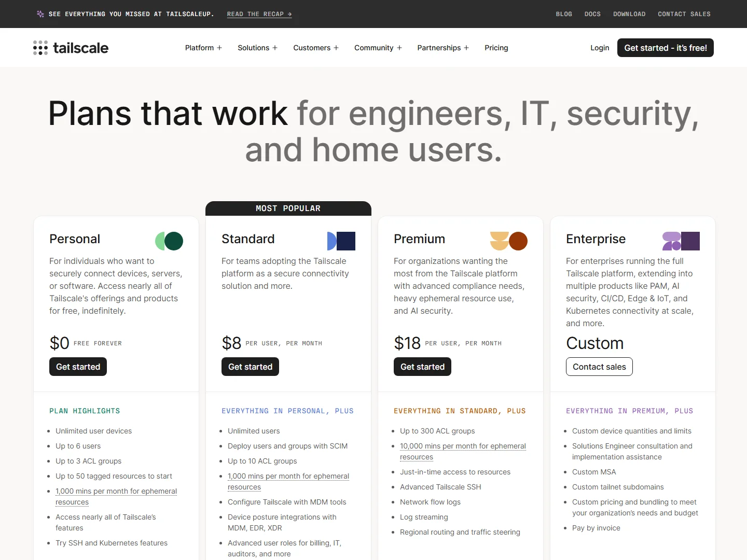The height and width of the screenshot is (560, 747).
Task: Expand the Partnerships menu
Action: point(443,48)
